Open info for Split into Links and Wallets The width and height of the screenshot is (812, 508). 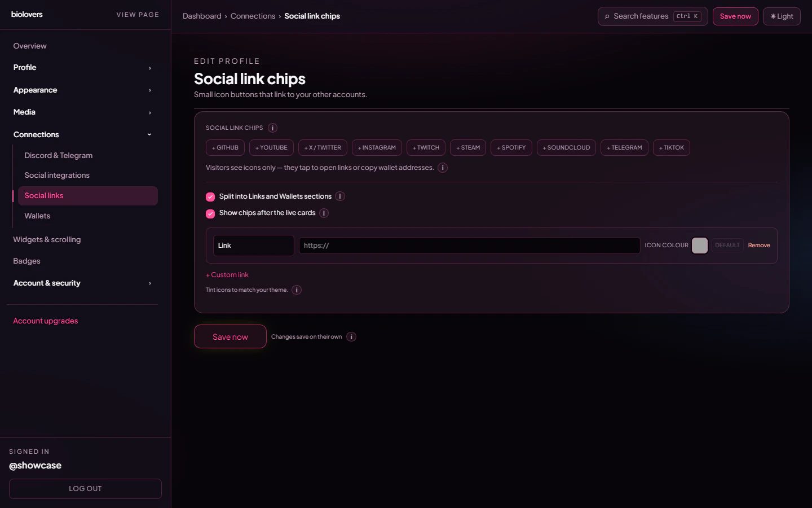(339, 196)
